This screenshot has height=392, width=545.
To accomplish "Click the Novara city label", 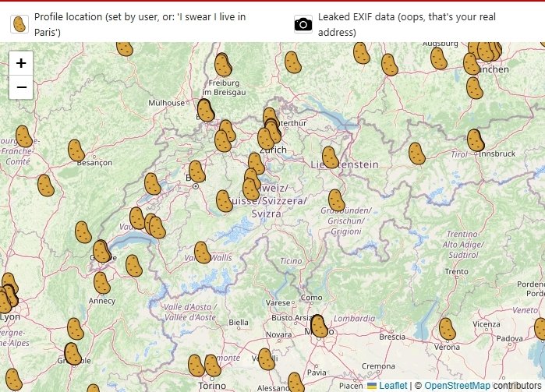I will pyautogui.click(x=279, y=334).
